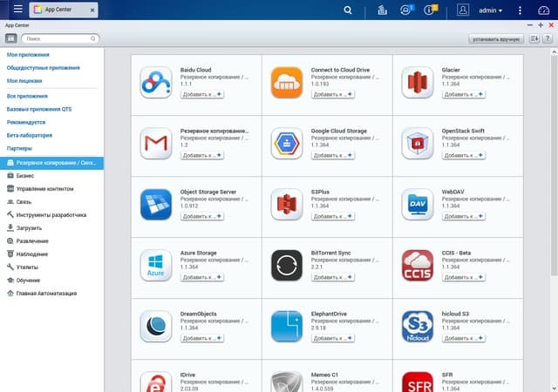Add Baidu Cloud via Добавить button
This screenshot has height=392, width=558.
(202, 94)
